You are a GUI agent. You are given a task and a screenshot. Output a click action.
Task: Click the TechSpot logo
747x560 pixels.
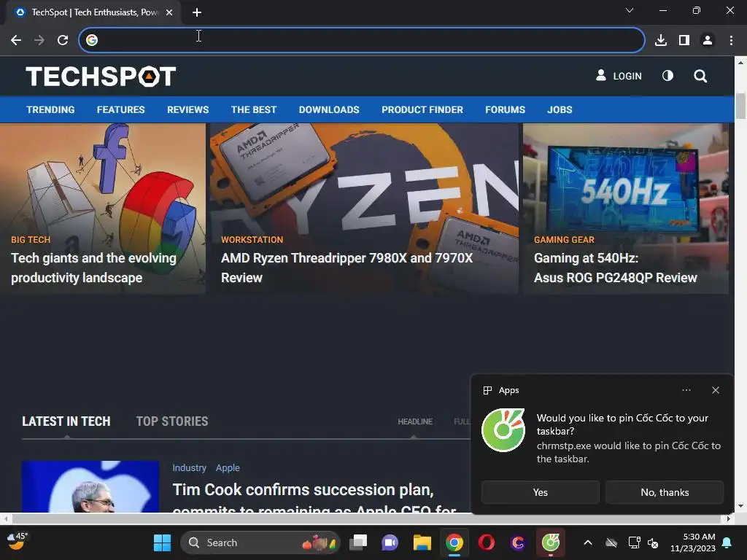[x=101, y=76]
